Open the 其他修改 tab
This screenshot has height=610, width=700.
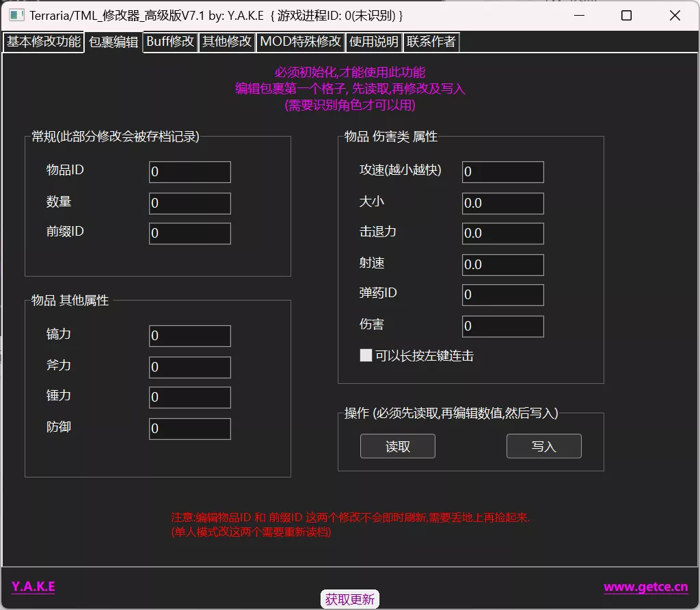point(227,42)
